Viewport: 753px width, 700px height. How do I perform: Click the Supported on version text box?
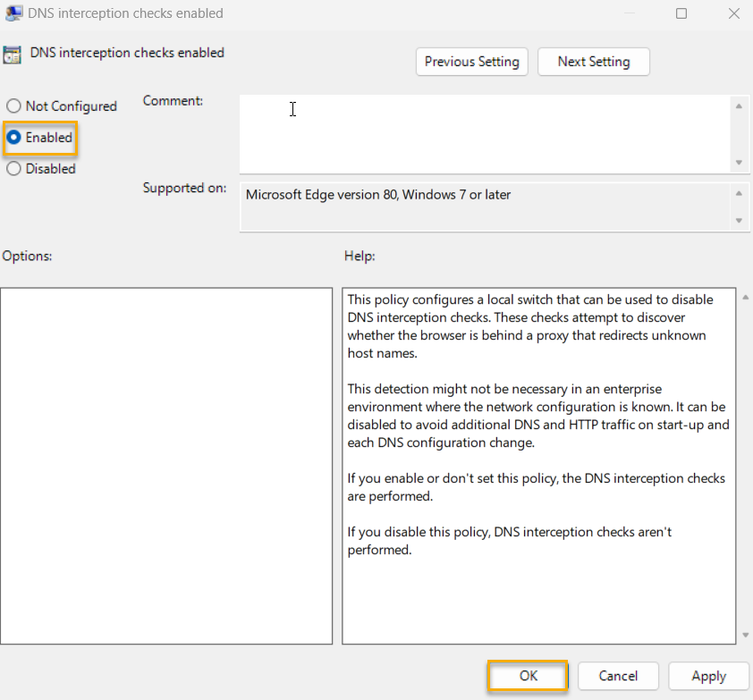(483, 204)
